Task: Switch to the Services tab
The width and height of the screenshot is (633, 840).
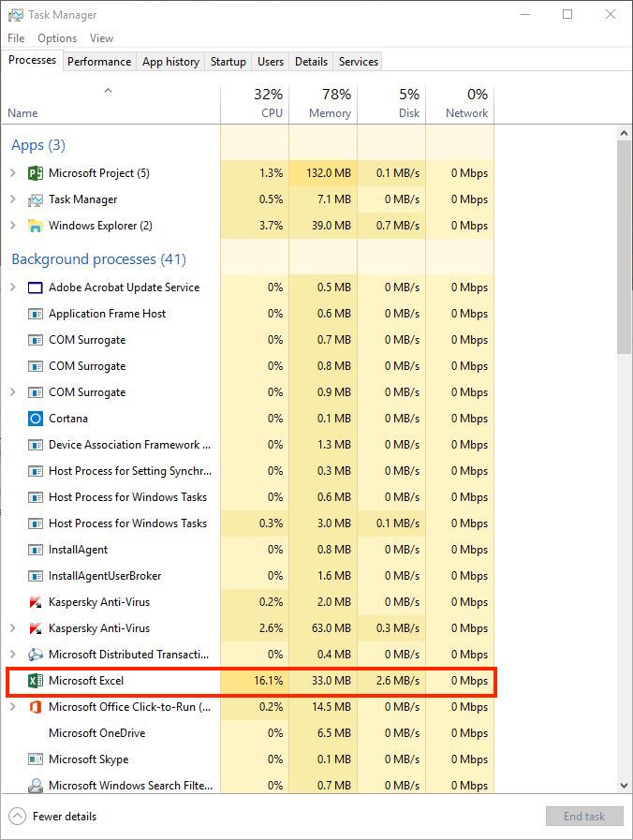Action: pos(359,62)
